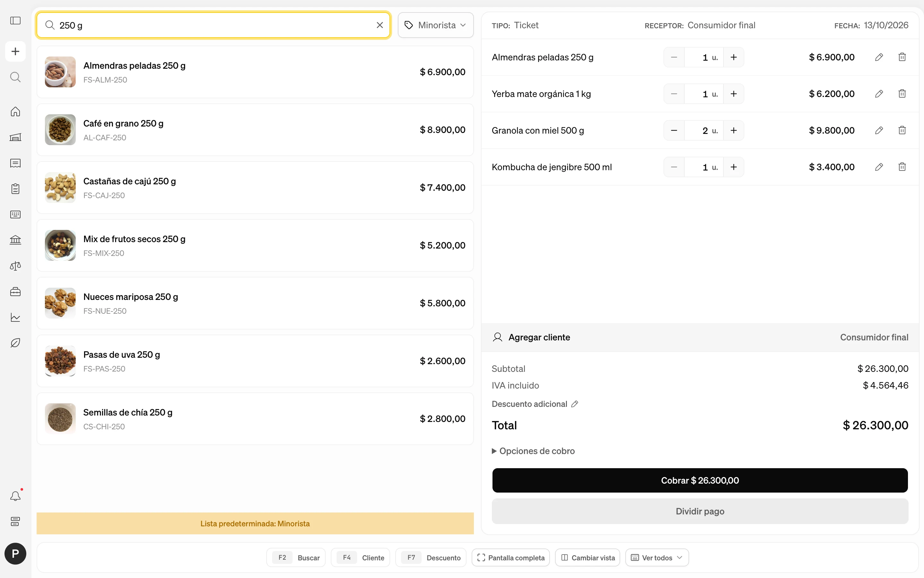924x578 pixels.
Task: Open the keyboard icon in the sidebar
Action: click(x=15, y=215)
